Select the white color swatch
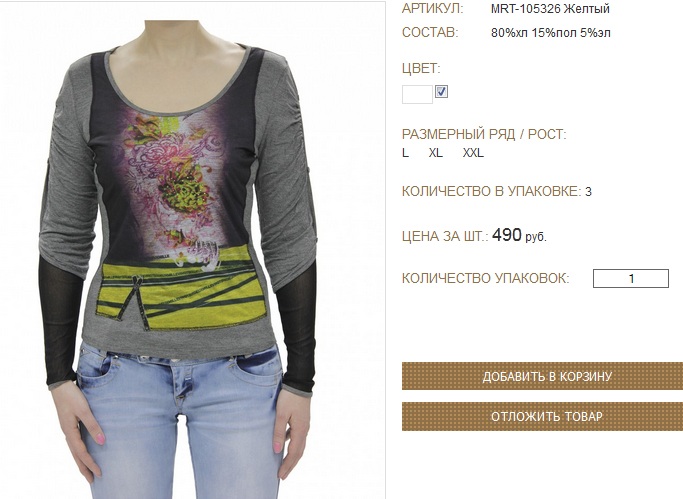This screenshot has height=499, width=683. tap(417, 94)
